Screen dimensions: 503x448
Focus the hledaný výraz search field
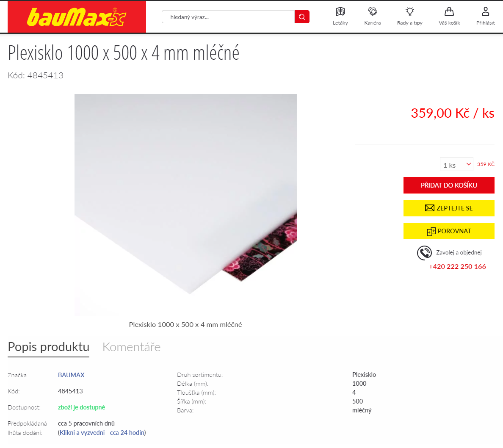click(x=228, y=17)
